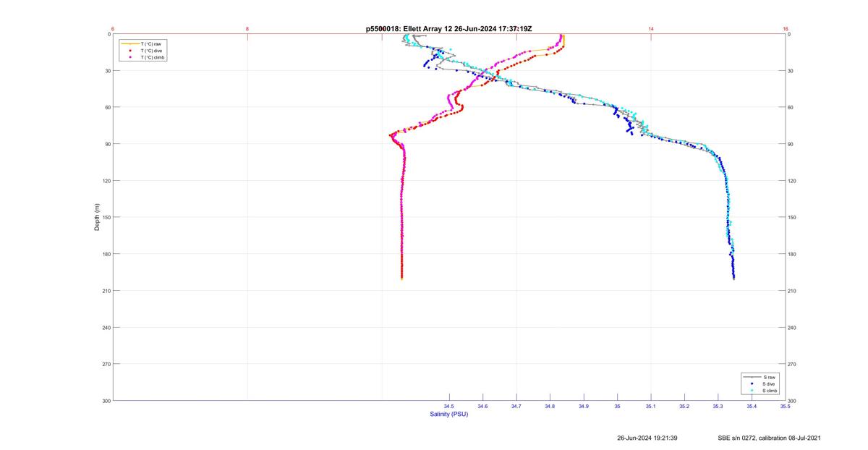
Task: Select the 'T (°C) dive' legend entry
Action: click(151, 51)
